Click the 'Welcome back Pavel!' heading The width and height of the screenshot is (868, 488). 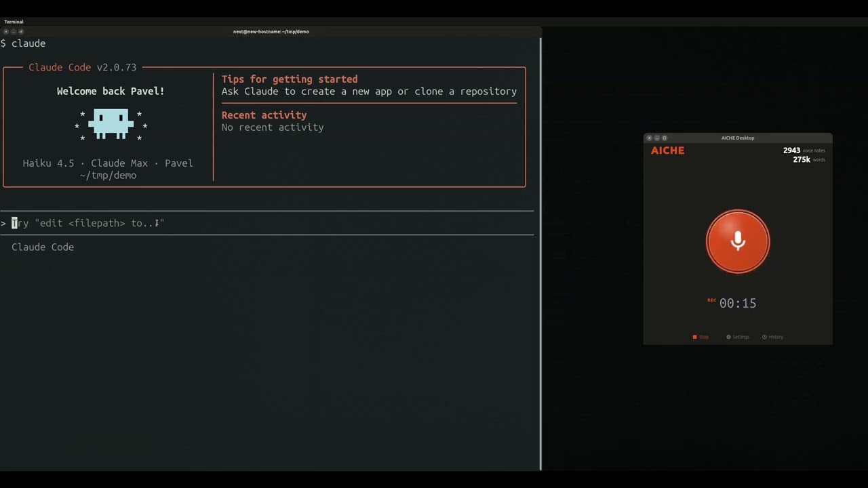(x=111, y=91)
